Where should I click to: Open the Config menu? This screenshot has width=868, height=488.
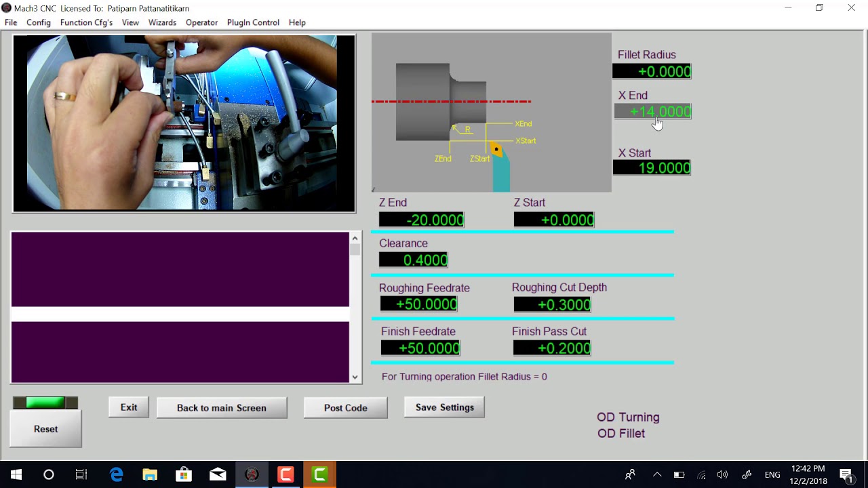39,22
